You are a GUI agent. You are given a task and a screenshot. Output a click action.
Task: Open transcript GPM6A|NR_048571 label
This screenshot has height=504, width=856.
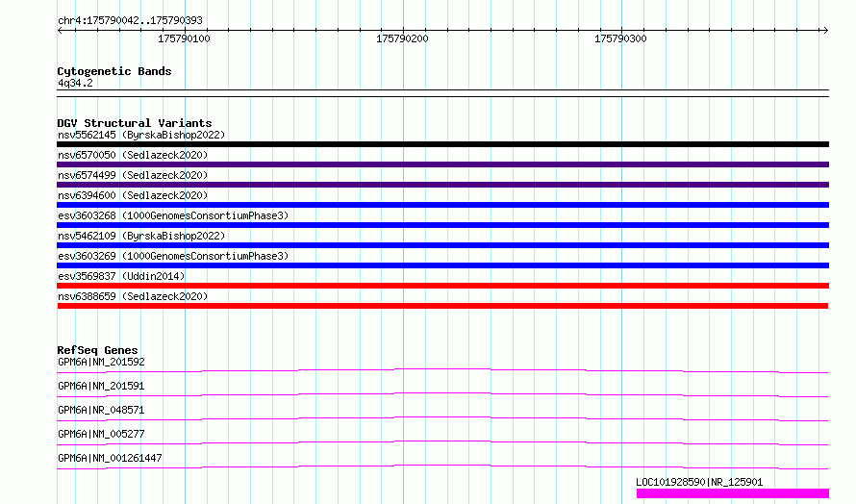(x=101, y=410)
